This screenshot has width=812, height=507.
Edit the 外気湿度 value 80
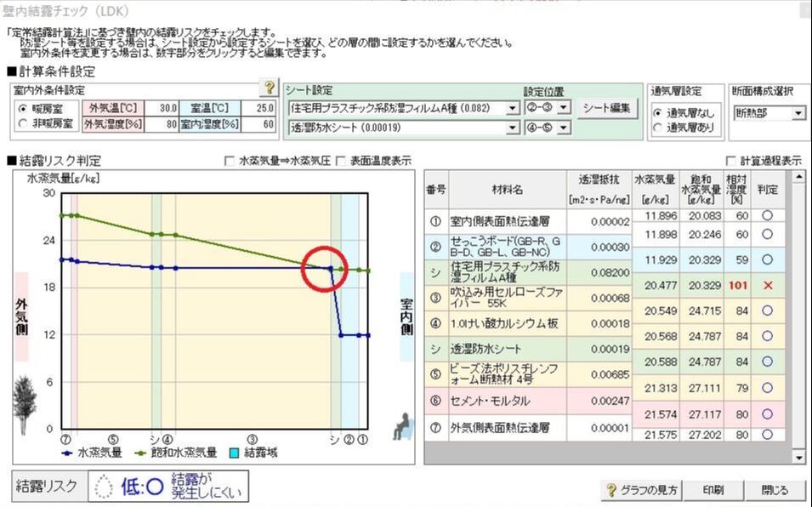click(x=162, y=124)
